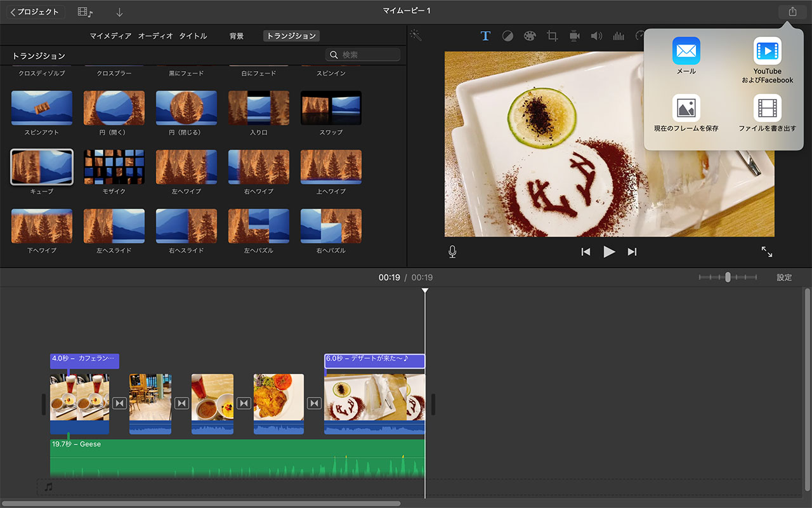Image resolution: width=812 pixels, height=508 pixels.
Task: Open the share export dropdown button
Action: pyautogui.click(x=792, y=11)
